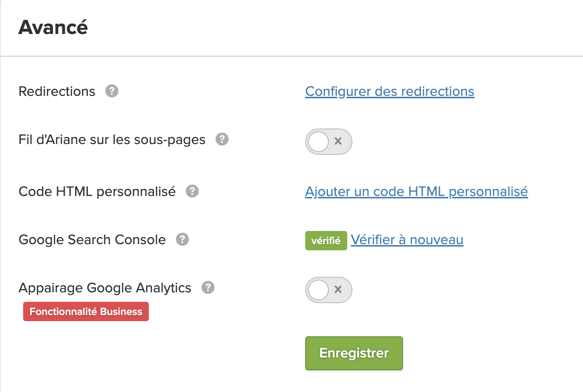Open help tooltip for Appairage Google Analytics
583x392 pixels.
pos(208,288)
